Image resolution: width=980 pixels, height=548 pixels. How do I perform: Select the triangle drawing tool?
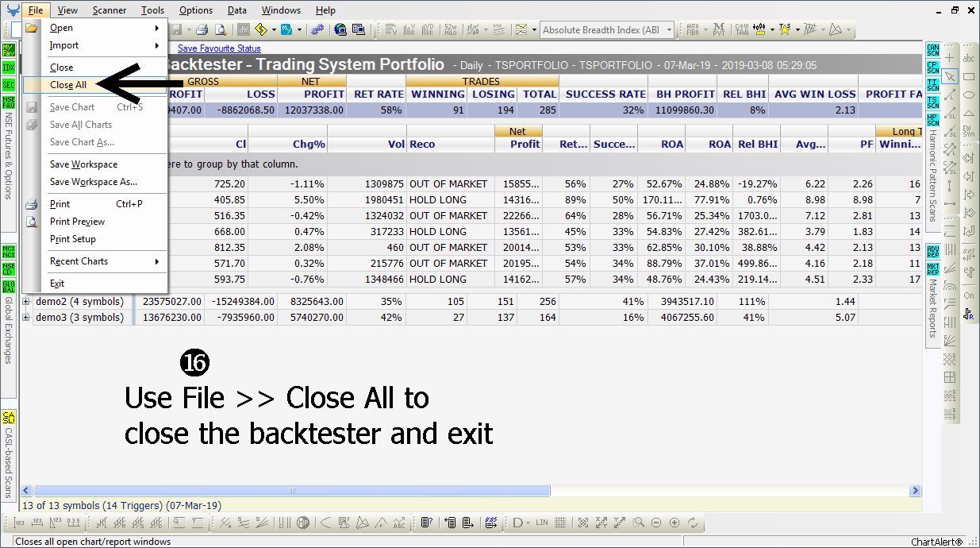pos(969,113)
